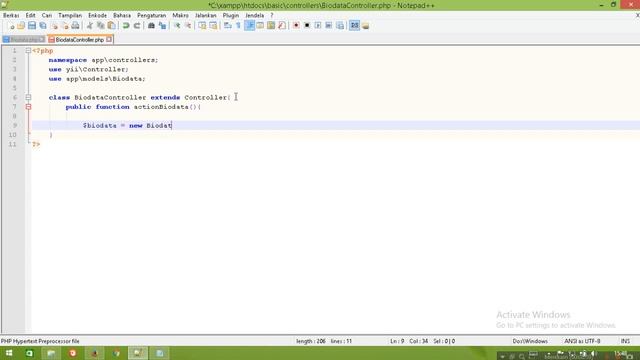This screenshot has width=640, height=360.
Task: Toggle Word Wrap in the toolbar
Action: click(228, 26)
